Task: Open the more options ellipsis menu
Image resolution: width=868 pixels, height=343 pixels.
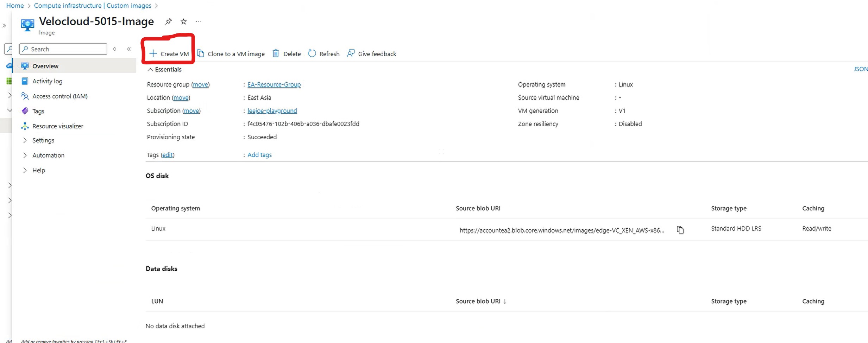Action: 199,21
